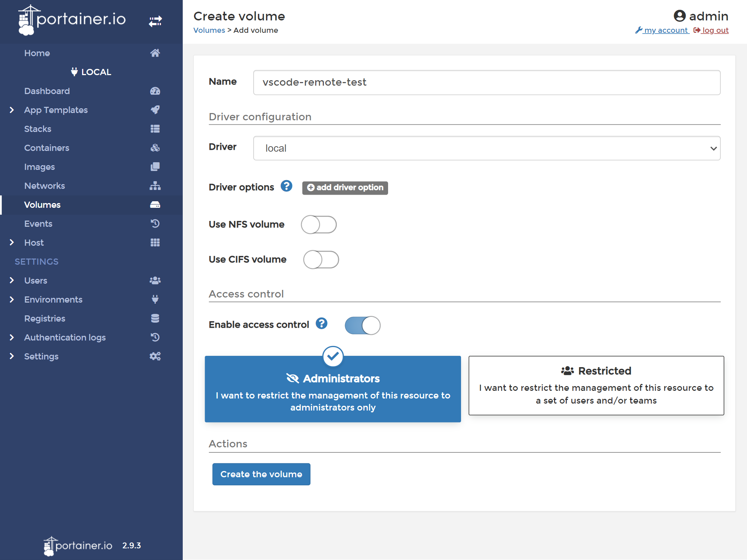The width and height of the screenshot is (747, 560).
Task: Toggle the Use CIFS volume switch
Action: coord(321,260)
